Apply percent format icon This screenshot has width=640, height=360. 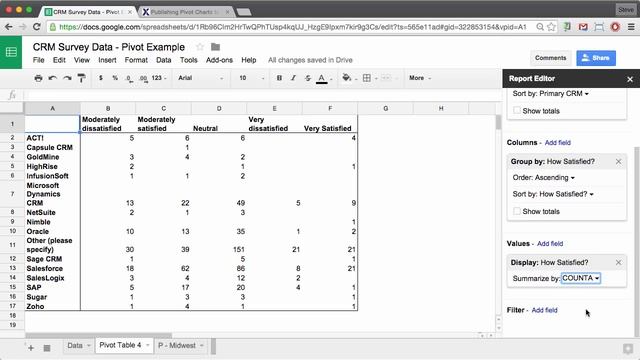tap(115, 78)
